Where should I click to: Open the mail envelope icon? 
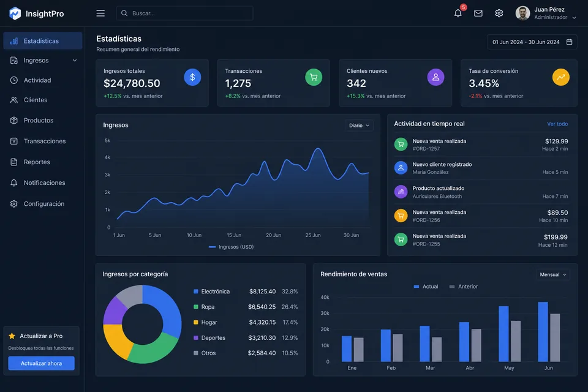pos(478,13)
